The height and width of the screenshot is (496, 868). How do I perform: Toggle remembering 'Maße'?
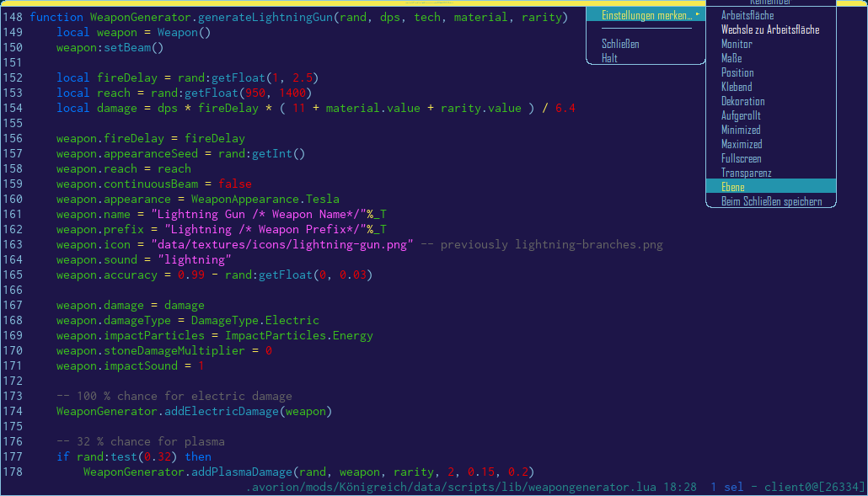click(731, 58)
